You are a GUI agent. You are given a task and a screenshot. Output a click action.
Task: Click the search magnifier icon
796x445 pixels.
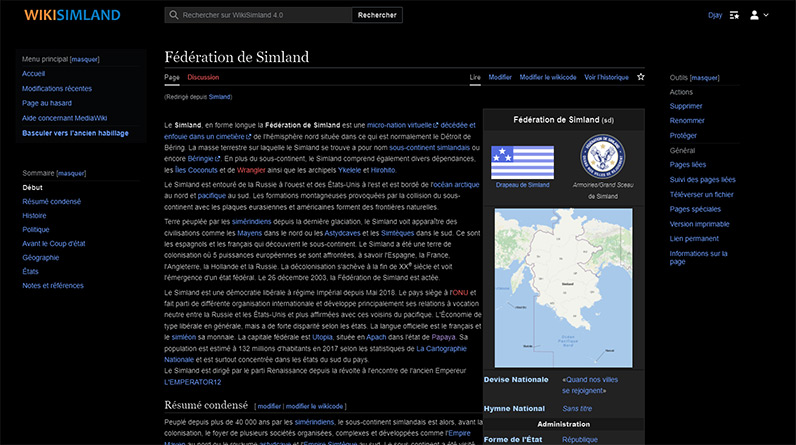[175, 16]
